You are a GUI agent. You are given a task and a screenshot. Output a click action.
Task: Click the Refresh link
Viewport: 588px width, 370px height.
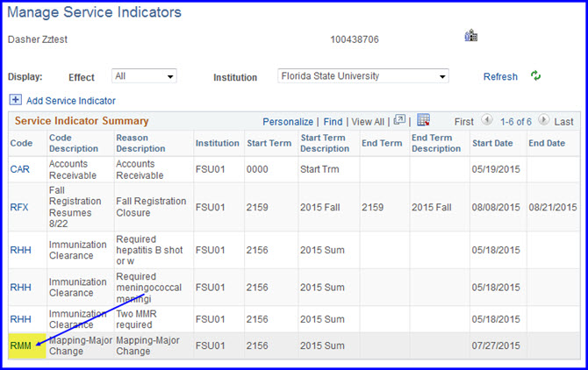pos(500,77)
